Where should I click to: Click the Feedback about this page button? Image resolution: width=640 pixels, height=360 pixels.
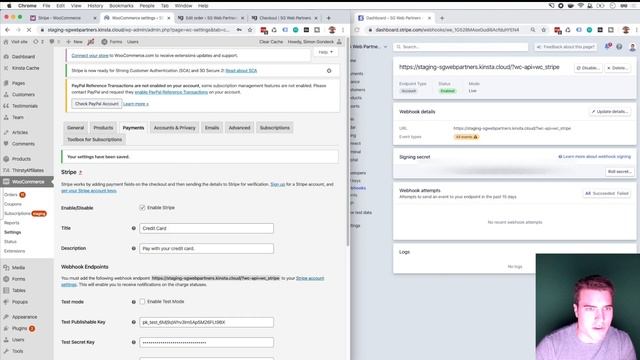tap(565, 47)
